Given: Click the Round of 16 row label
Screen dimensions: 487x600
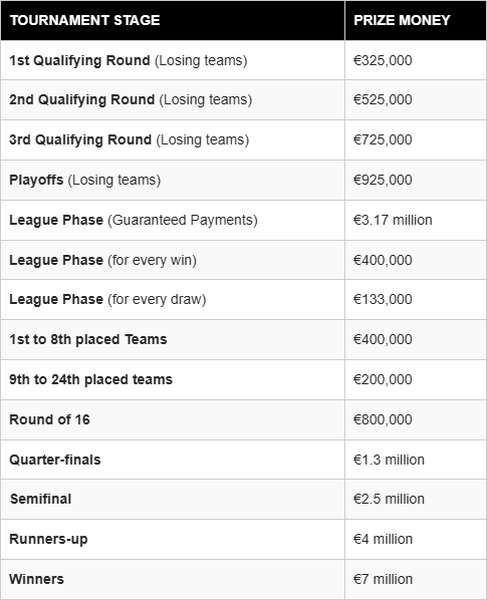Looking at the screenshot, I should click(x=49, y=420).
